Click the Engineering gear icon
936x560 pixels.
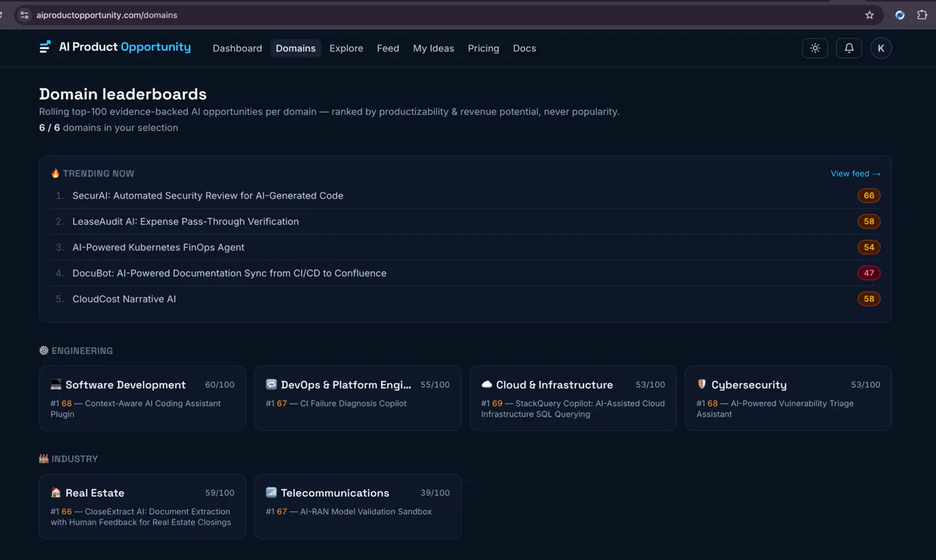tap(43, 351)
